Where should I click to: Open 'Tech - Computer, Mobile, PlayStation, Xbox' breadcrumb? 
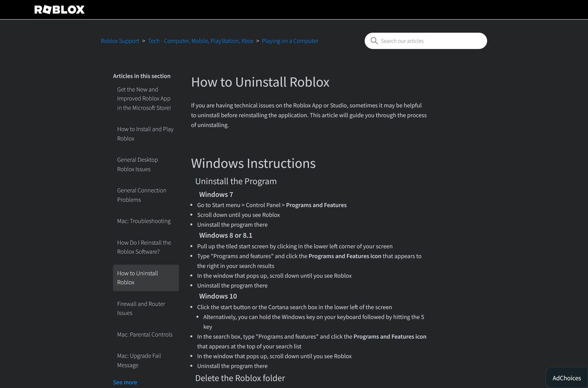pyautogui.click(x=201, y=41)
